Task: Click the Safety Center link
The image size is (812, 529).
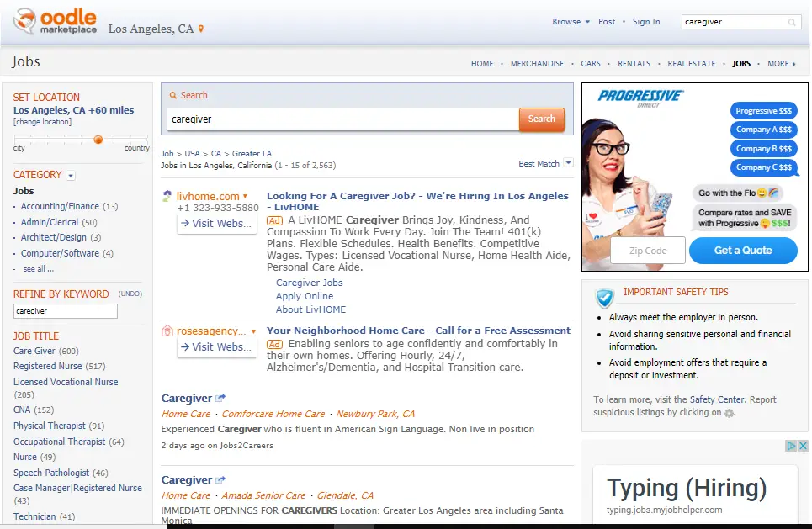Action: tap(717, 399)
